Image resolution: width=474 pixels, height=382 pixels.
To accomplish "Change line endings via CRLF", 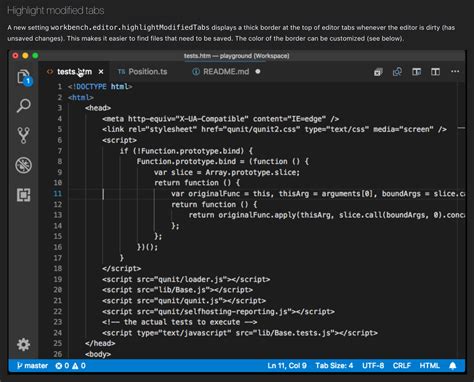I will pyautogui.click(x=402, y=366).
